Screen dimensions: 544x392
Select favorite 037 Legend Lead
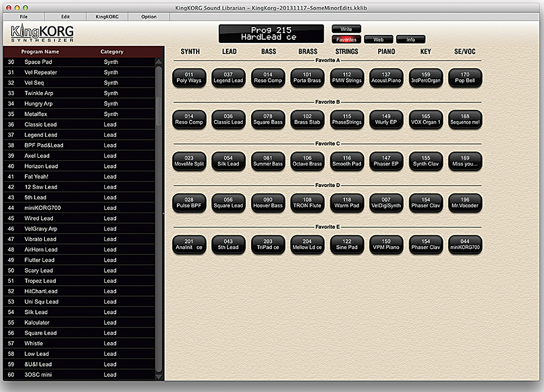pos(228,78)
